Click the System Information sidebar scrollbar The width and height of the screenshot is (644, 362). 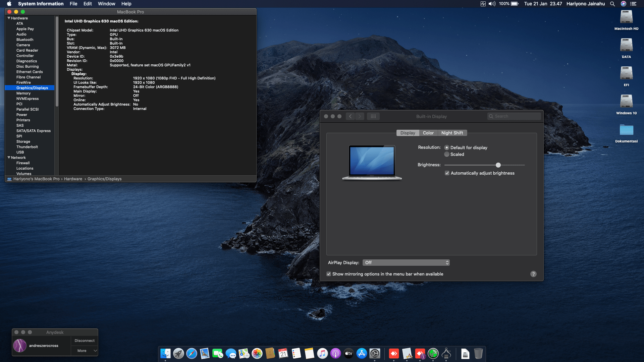coord(57,62)
